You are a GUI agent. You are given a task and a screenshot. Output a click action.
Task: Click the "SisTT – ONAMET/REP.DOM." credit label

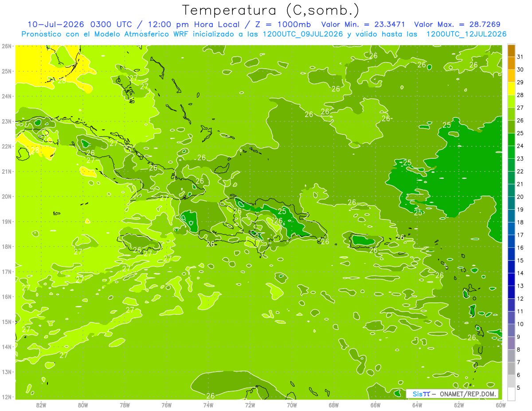tap(452, 394)
